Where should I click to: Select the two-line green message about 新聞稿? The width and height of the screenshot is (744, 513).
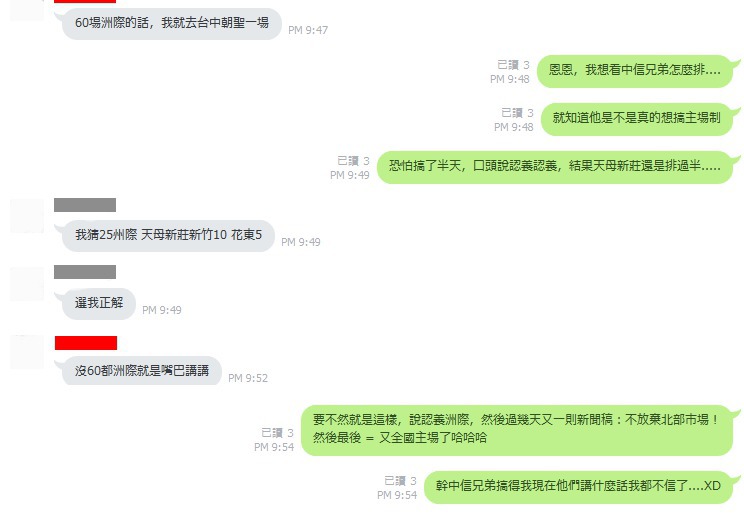(x=517, y=430)
